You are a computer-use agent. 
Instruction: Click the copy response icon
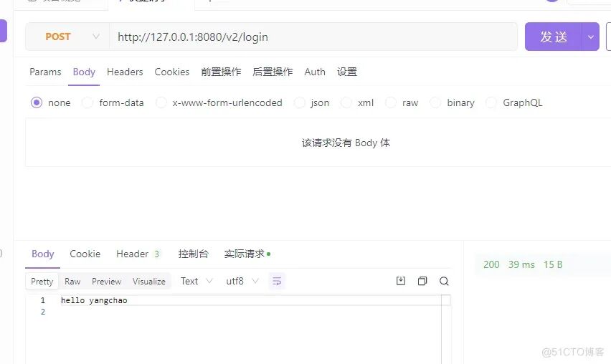(x=422, y=281)
